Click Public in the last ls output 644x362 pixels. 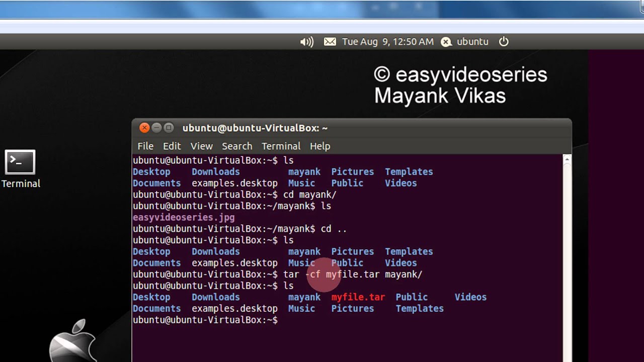(x=412, y=297)
